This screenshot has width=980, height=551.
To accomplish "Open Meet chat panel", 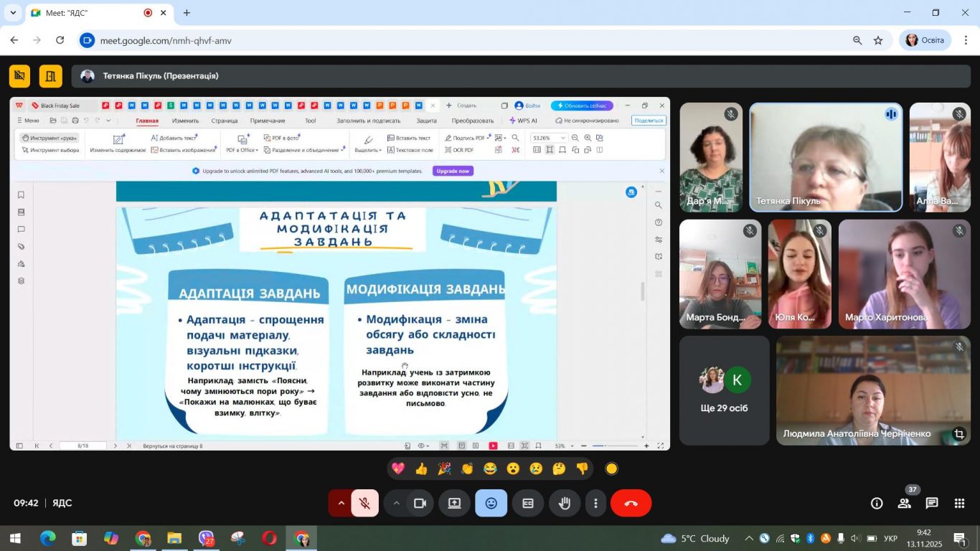I will [x=932, y=504].
